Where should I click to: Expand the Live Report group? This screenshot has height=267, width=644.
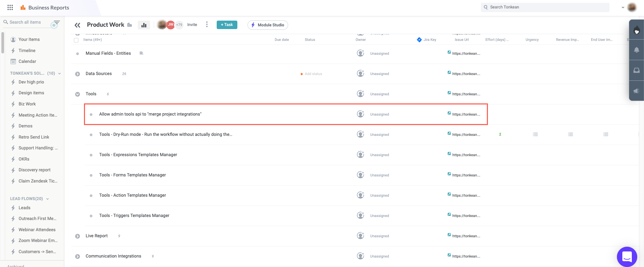[x=78, y=236]
